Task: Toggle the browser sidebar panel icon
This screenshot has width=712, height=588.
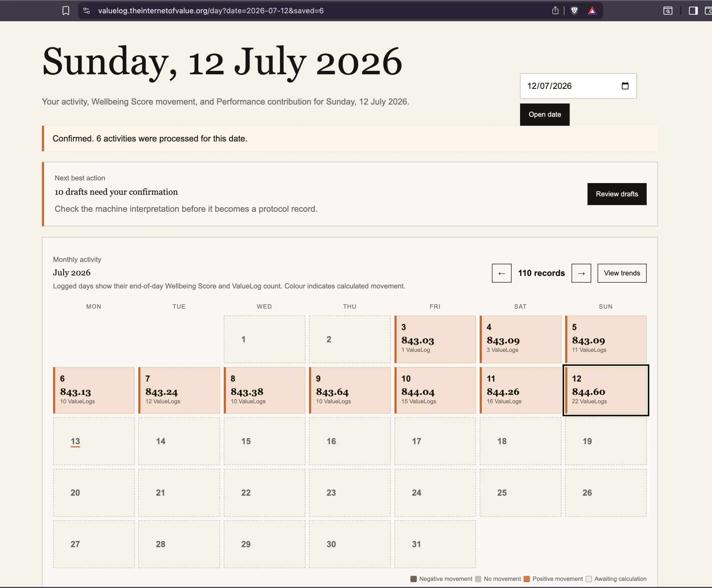Action: (x=693, y=11)
